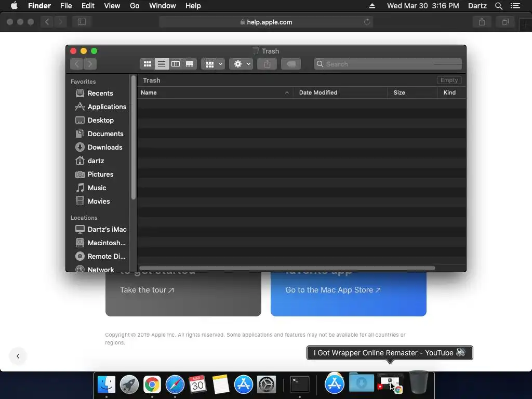
Task: Click the Safari share button
Action: click(482, 22)
